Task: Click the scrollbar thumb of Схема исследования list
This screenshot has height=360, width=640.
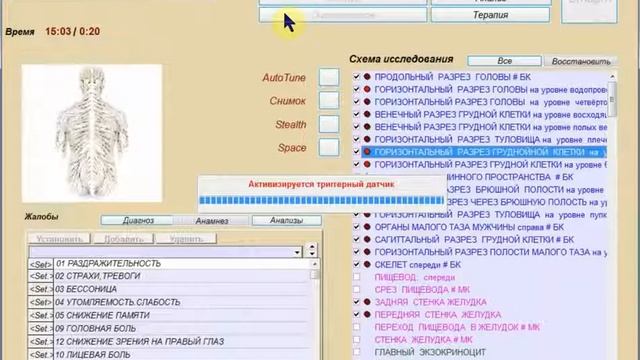Action: [612, 98]
